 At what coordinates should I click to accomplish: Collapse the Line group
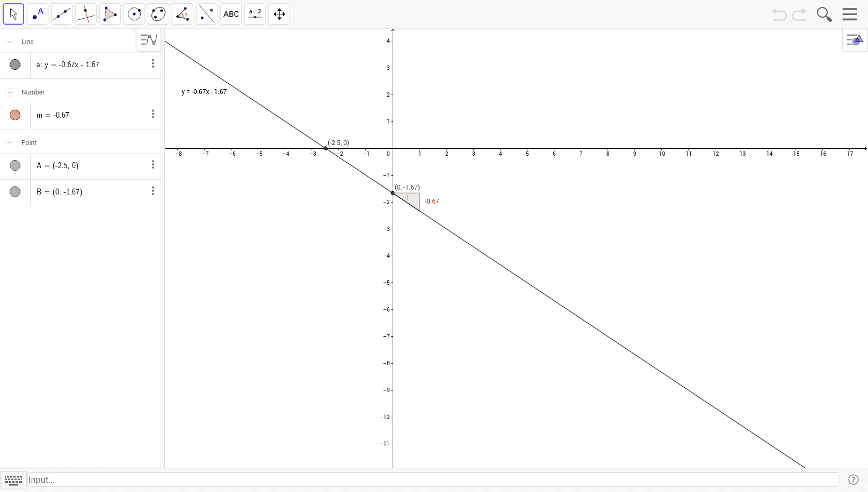[x=10, y=42]
